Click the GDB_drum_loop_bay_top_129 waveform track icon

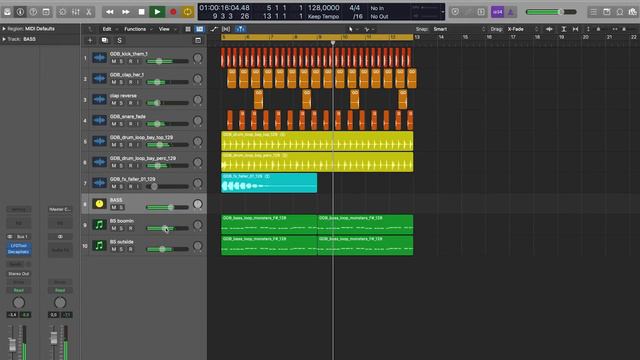coord(99,141)
